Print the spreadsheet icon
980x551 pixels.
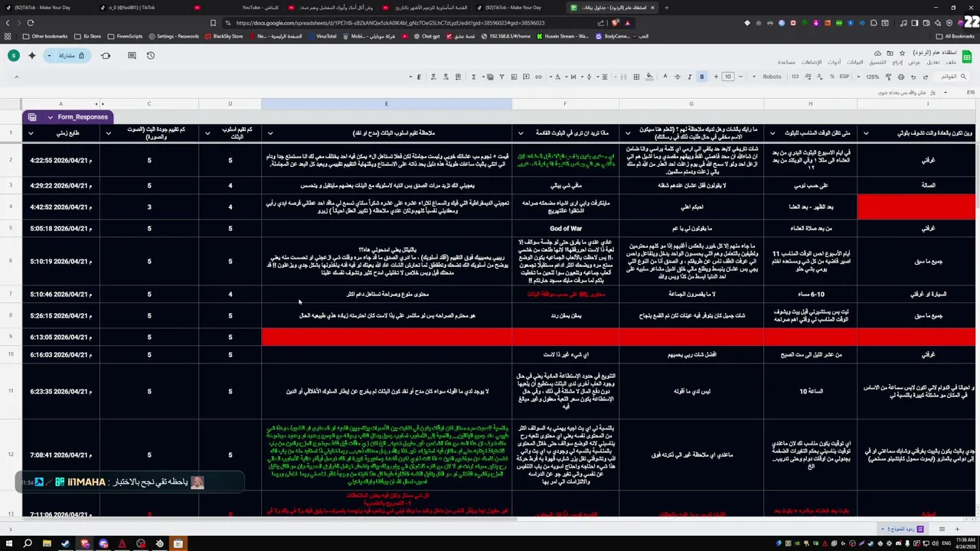coord(901,77)
